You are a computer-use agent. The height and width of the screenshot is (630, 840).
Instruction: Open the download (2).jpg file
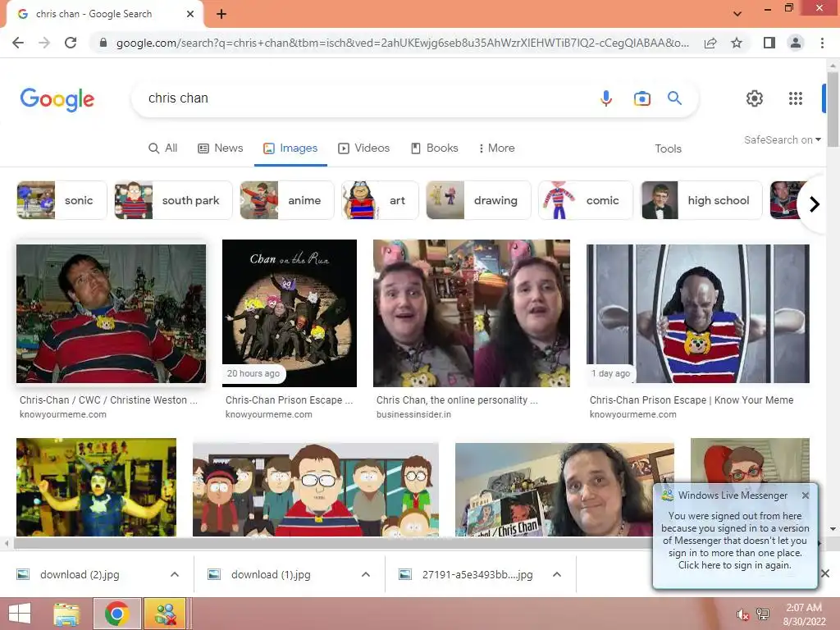tap(80, 574)
